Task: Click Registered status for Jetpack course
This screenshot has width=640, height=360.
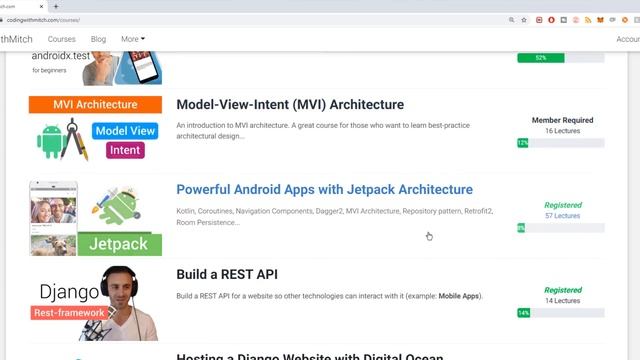Action: [x=563, y=205]
